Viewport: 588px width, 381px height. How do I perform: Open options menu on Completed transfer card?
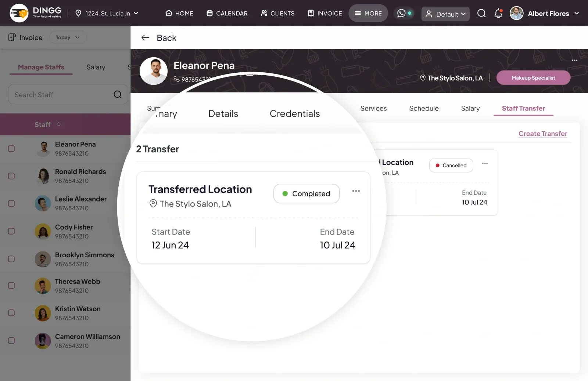point(356,191)
